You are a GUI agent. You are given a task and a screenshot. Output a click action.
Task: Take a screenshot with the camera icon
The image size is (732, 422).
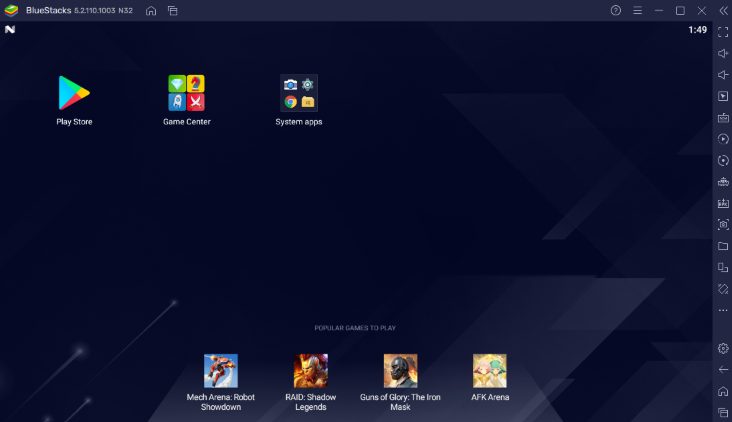point(723,225)
